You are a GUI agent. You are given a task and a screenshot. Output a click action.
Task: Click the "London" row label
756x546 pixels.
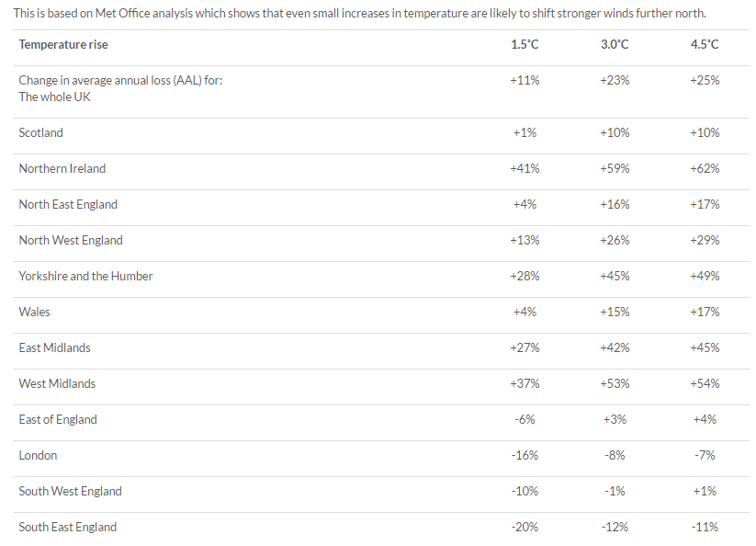coord(38,455)
